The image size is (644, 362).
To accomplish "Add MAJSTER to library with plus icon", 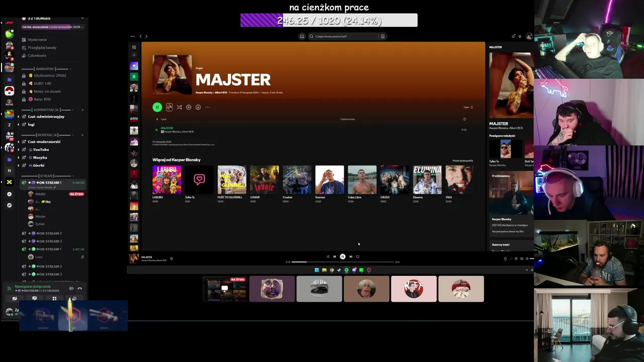I will click(x=189, y=107).
